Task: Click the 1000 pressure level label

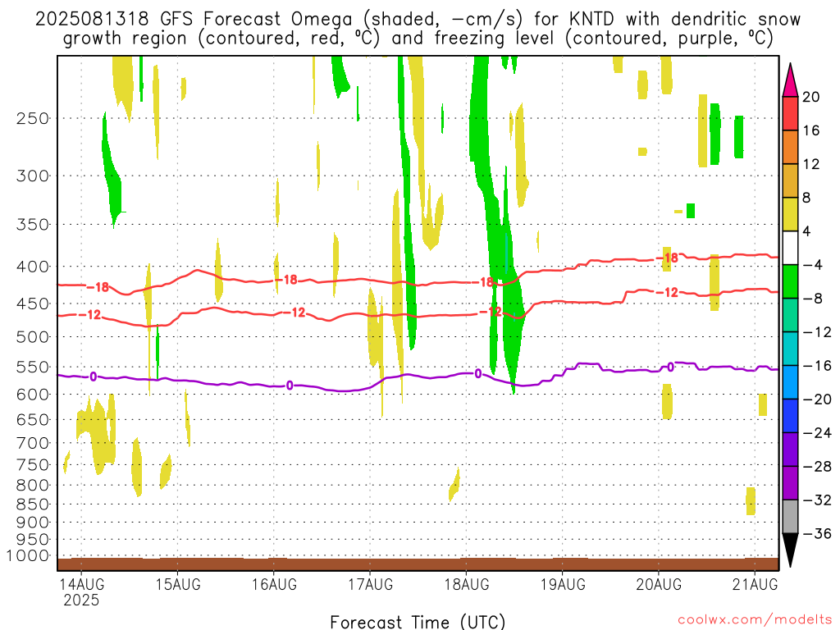Action: [28, 556]
